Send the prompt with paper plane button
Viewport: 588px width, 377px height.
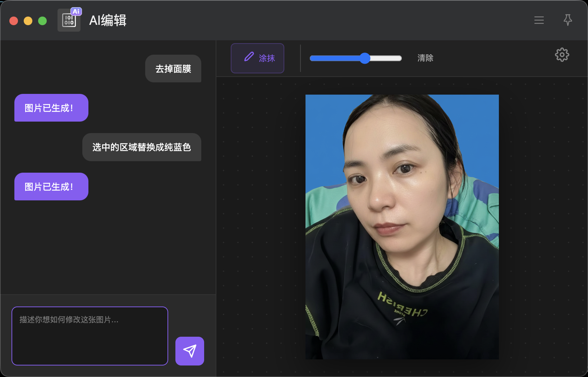[x=189, y=351]
